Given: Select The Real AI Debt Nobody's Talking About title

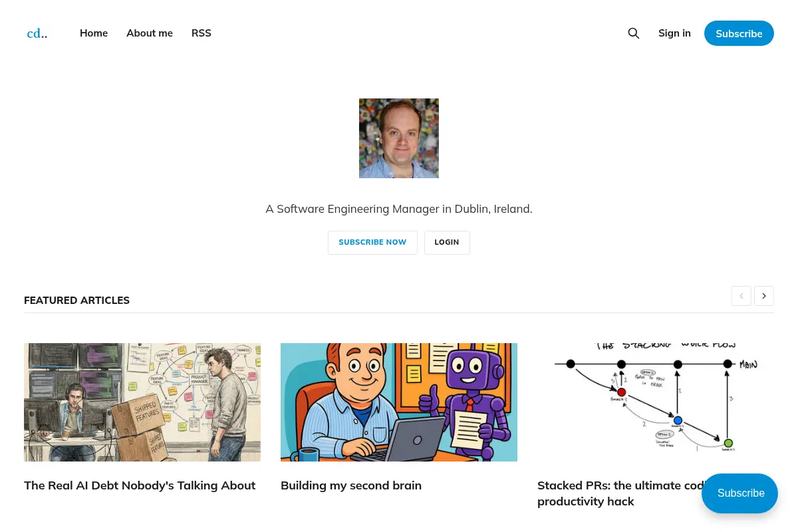Looking at the screenshot, I should (x=140, y=485).
